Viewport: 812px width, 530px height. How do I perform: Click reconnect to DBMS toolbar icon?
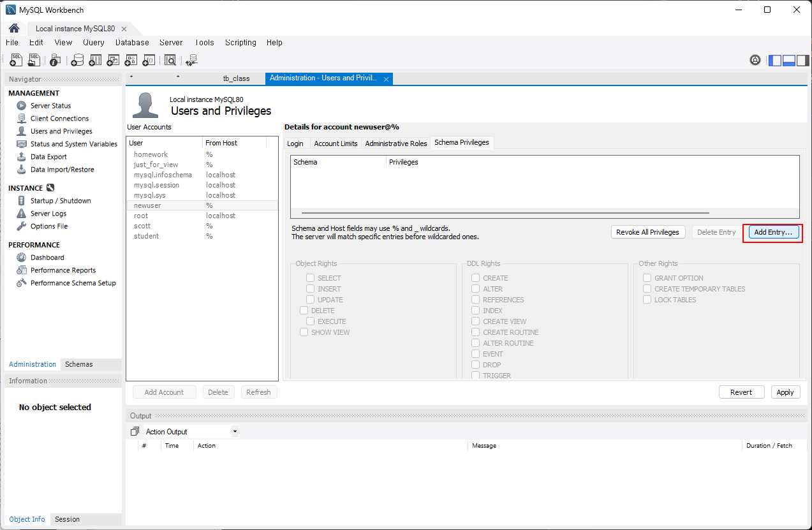(x=191, y=60)
